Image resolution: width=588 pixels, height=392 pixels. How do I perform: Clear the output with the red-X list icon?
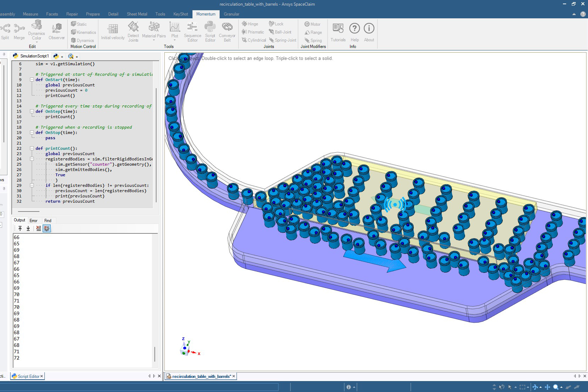(38, 228)
